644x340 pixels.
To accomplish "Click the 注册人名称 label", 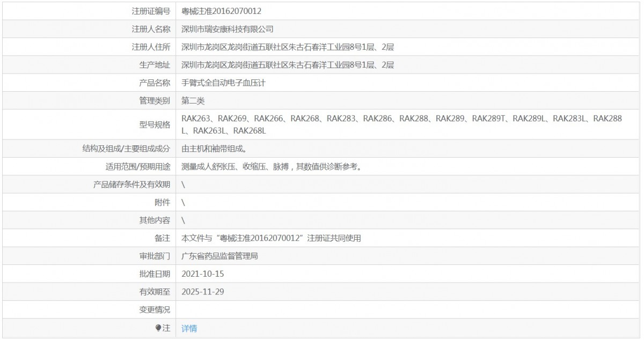I will (151, 29).
